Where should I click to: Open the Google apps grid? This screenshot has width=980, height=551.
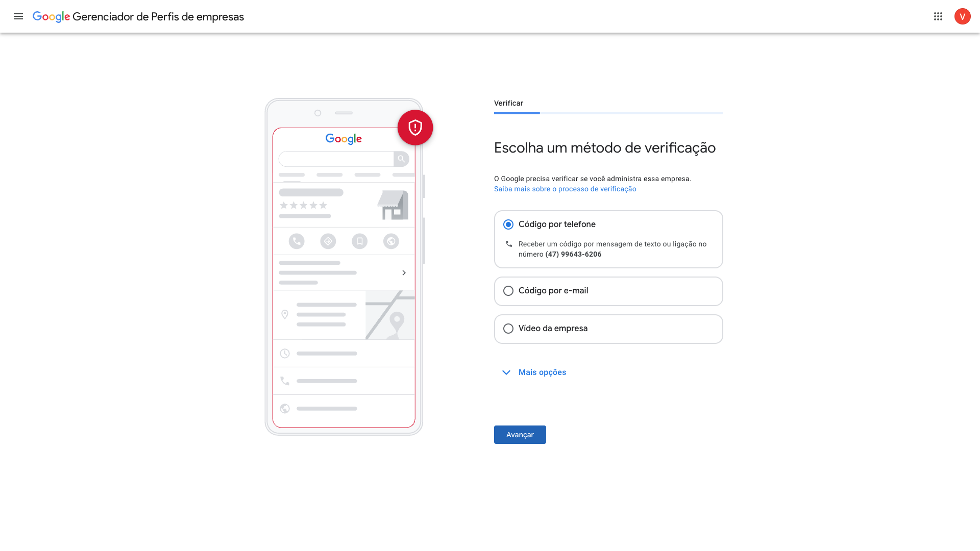click(x=938, y=16)
